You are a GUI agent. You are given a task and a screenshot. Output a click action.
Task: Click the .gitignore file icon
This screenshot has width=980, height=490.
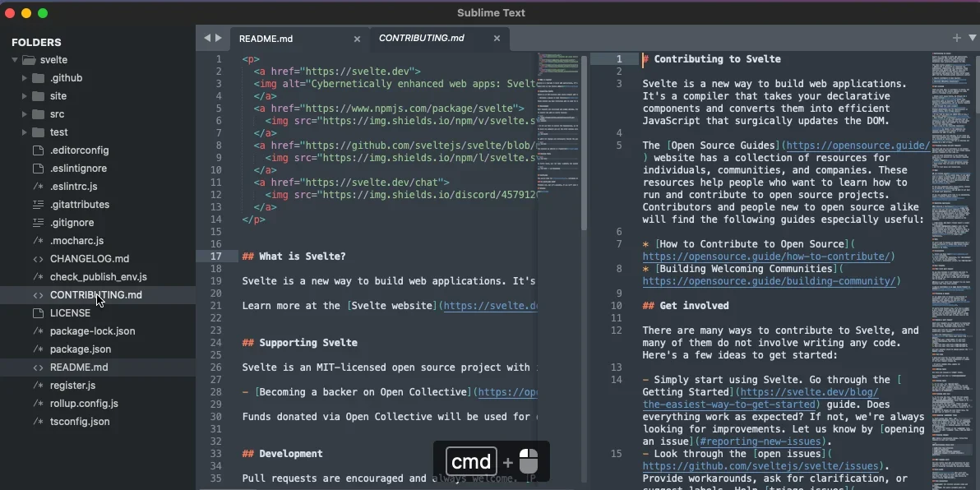click(38, 223)
